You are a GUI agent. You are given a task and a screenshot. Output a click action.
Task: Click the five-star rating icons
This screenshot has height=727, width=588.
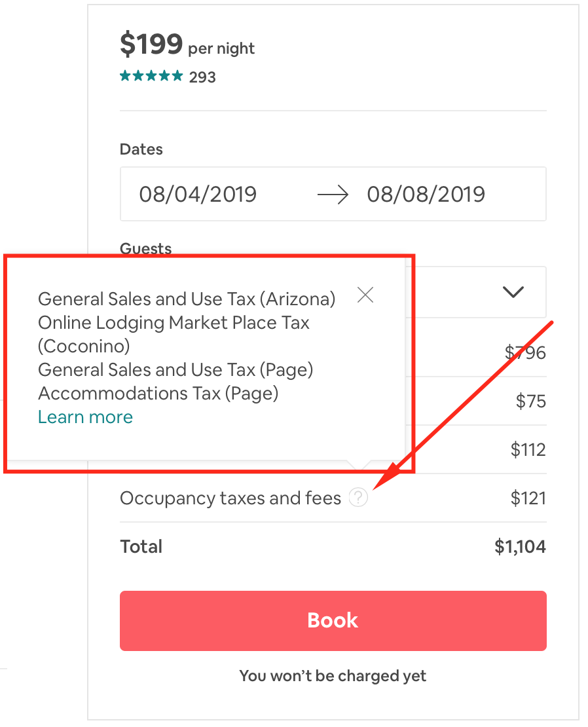point(151,77)
